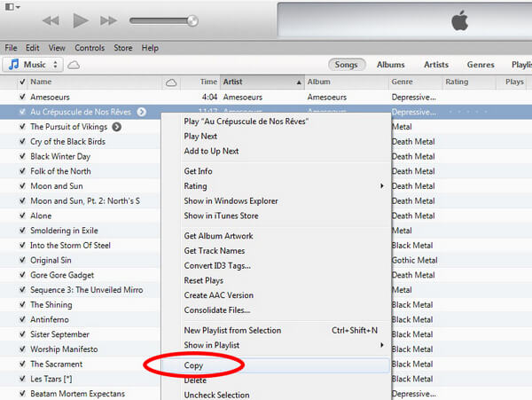Uncheck Cry of the Black Birds checkbox
Screen dimensions: 532x400
click(22, 142)
